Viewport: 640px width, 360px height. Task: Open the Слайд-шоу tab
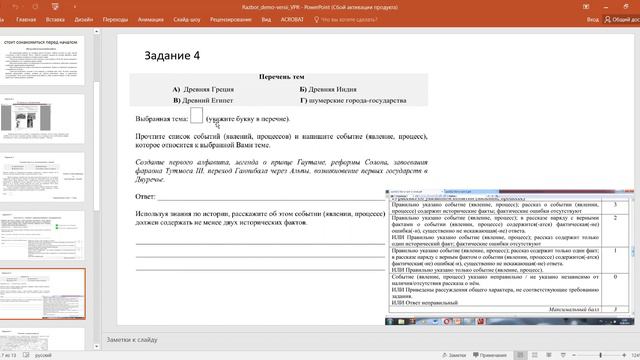[187, 20]
